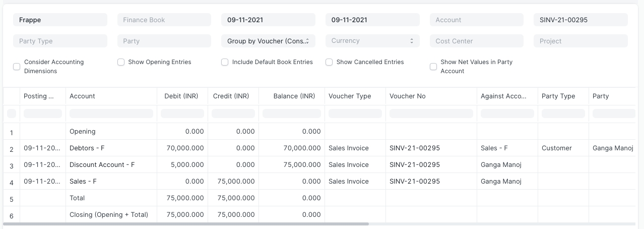Open the from date field 09-11-2021
The width and height of the screenshot is (644, 229).
[x=268, y=20]
